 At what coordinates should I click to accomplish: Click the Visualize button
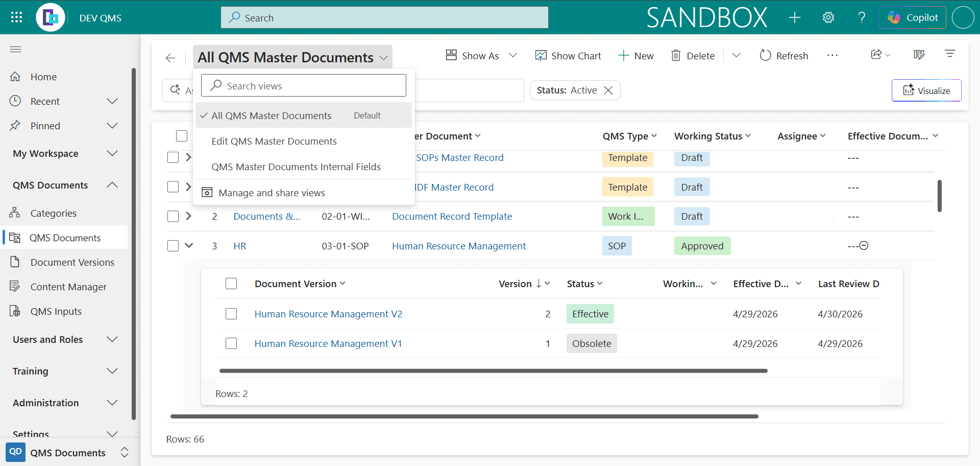point(926,90)
